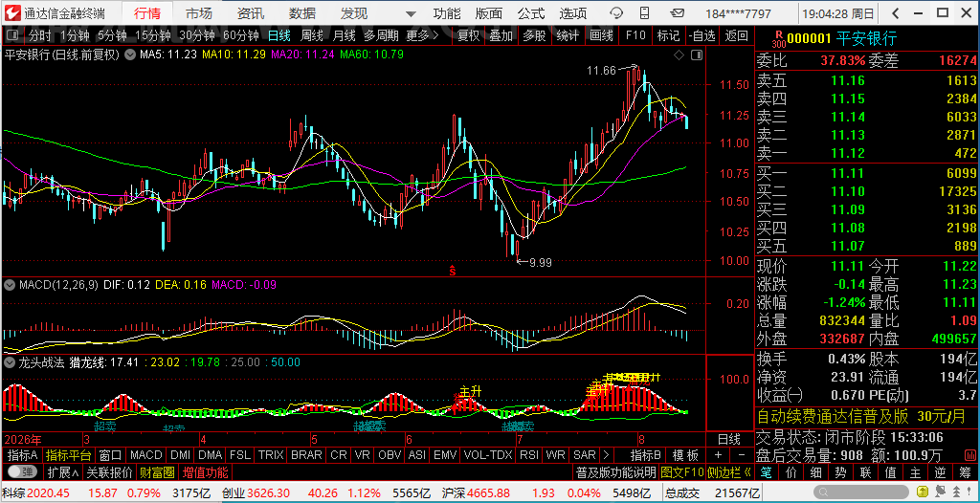Click 关联报价 button at bottom

[109, 471]
